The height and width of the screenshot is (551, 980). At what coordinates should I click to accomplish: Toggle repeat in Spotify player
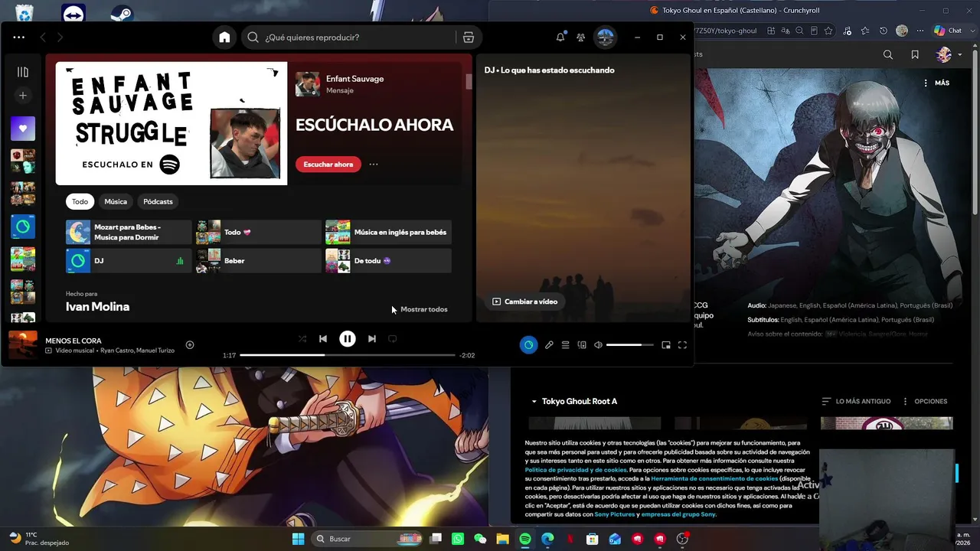pos(393,339)
